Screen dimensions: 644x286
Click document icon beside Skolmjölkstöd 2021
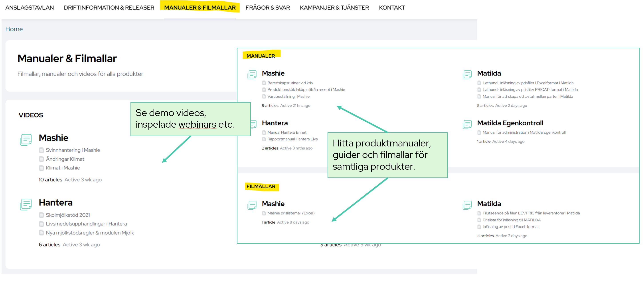tap(41, 215)
